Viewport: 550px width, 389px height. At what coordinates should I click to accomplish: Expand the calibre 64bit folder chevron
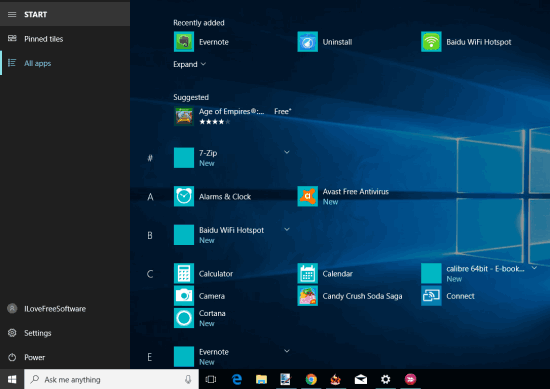click(534, 268)
